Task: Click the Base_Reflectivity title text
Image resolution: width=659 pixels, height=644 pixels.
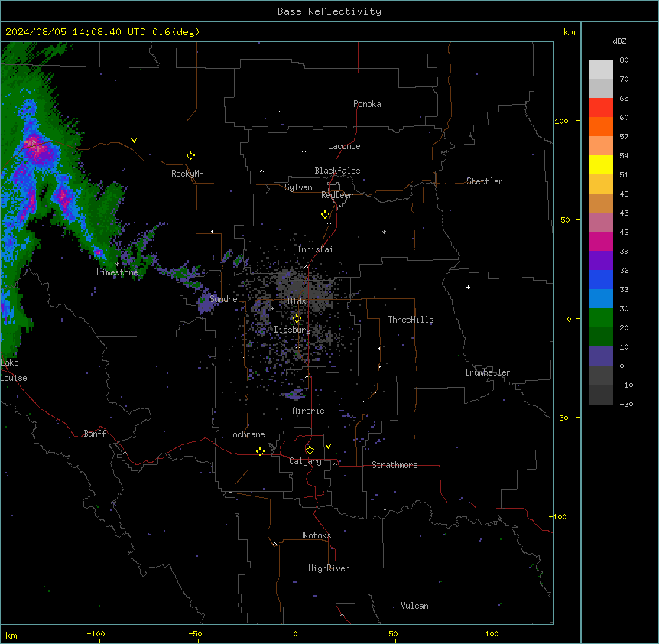Action: point(329,11)
